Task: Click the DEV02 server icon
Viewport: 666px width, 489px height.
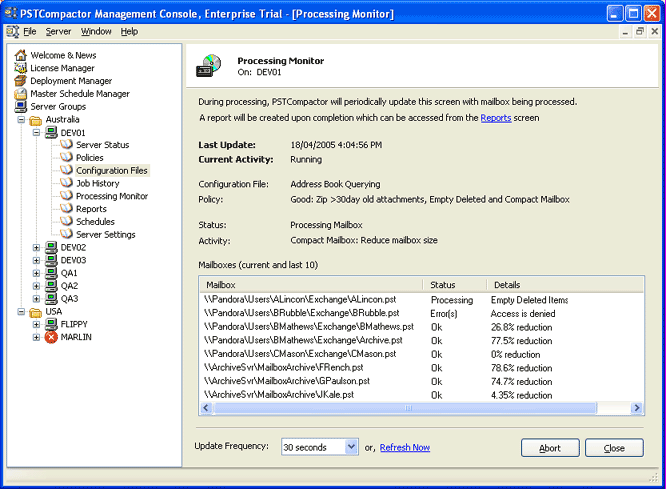Action: click(x=51, y=247)
